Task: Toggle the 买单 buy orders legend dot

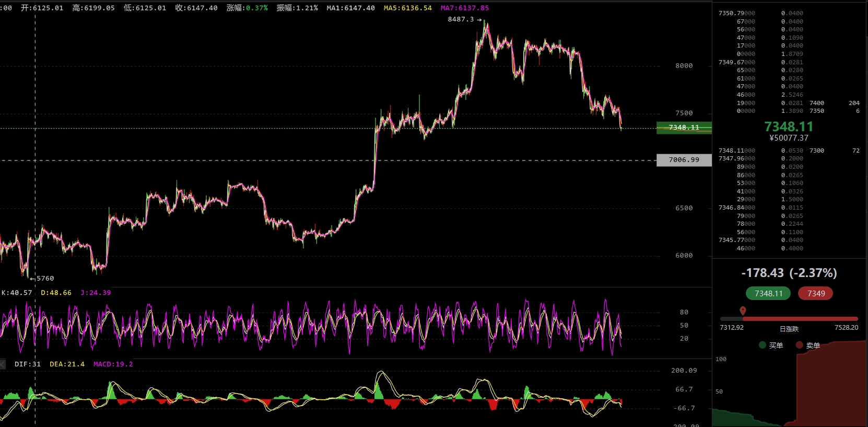Action: coord(763,345)
